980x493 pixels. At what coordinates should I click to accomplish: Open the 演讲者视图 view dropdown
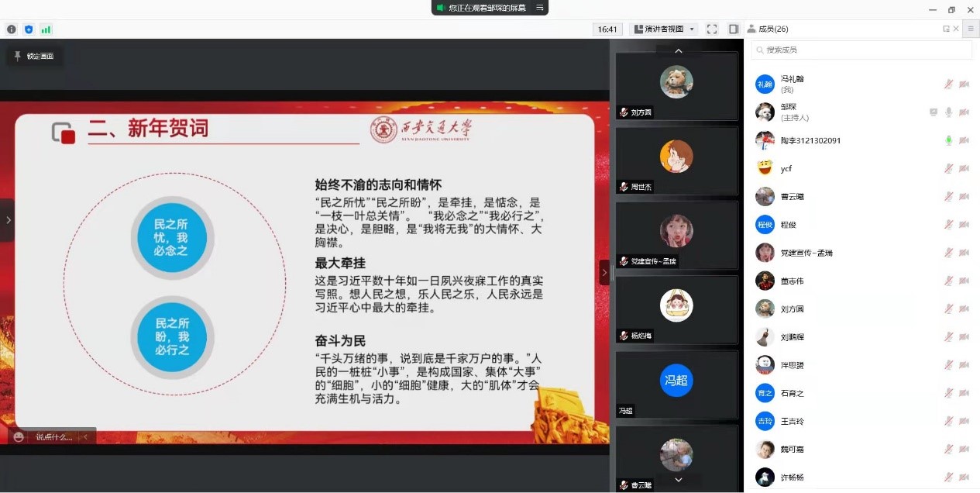[665, 29]
